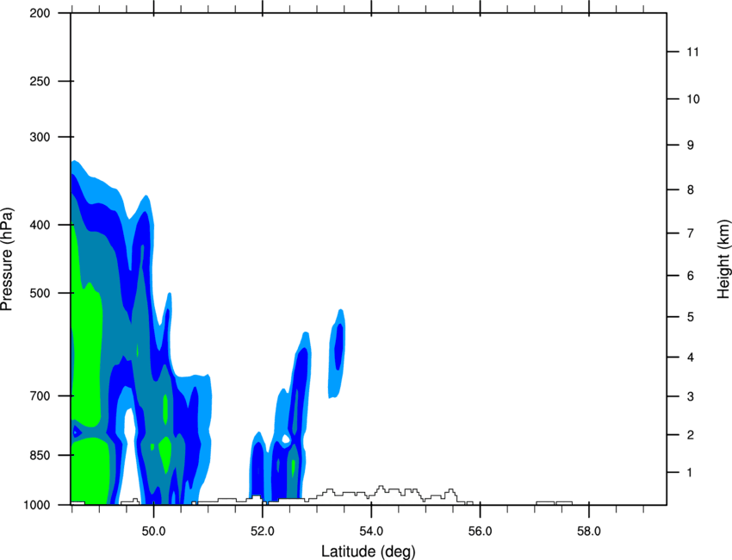Click the 9 km height label
The image size is (732, 560).
pyautogui.click(x=691, y=145)
